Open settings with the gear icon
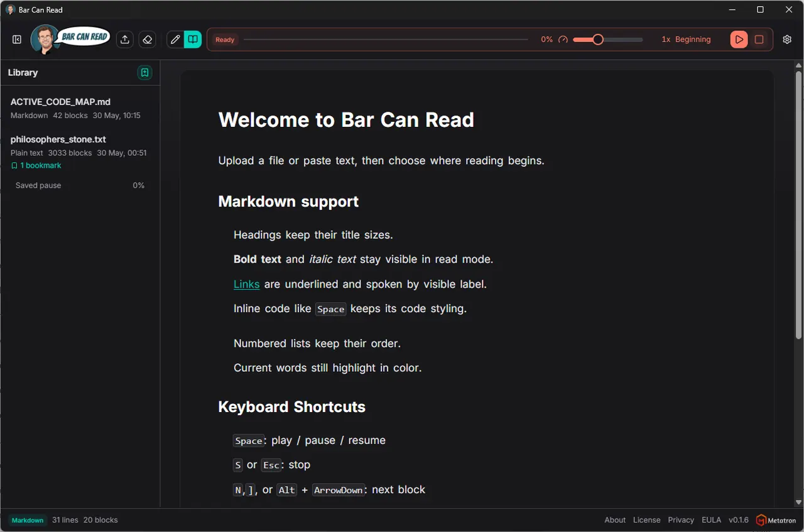Viewport: 804px width, 532px height. pyautogui.click(x=787, y=40)
